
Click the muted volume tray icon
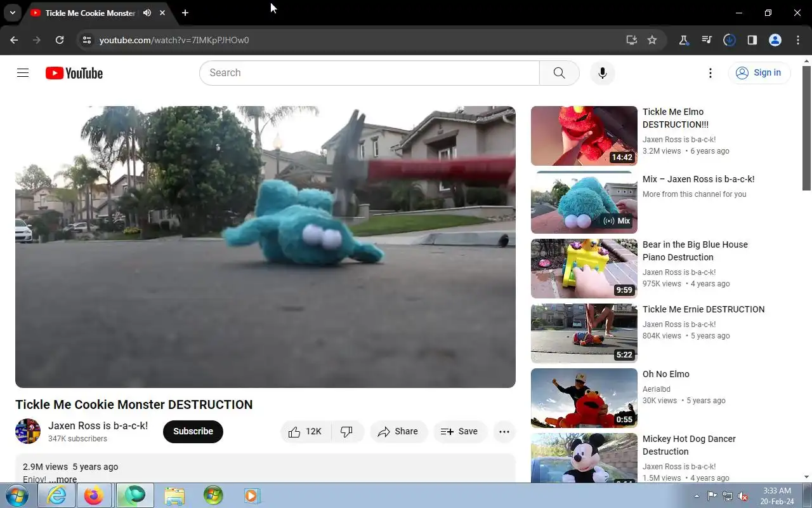[743, 496]
